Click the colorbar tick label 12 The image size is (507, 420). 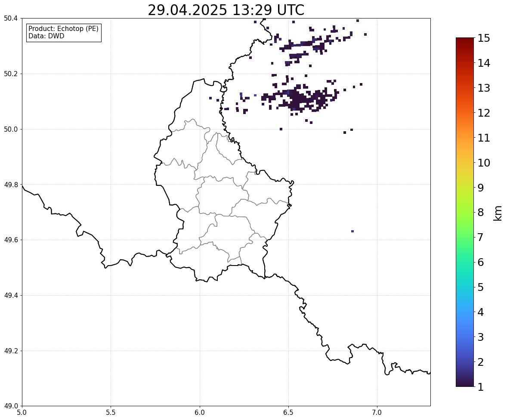(x=484, y=113)
